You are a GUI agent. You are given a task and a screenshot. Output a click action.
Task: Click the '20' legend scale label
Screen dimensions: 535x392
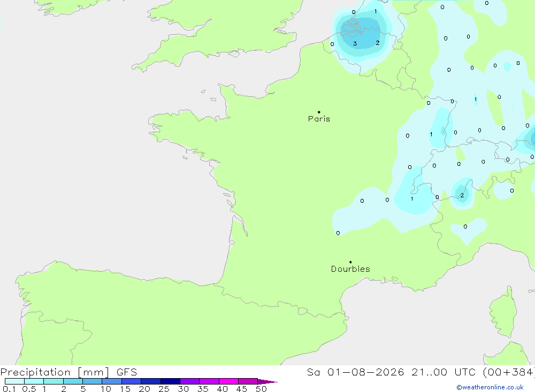click(144, 389)
